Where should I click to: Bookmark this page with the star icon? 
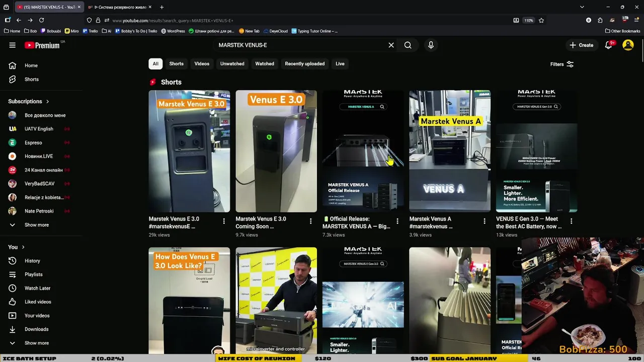541,21
